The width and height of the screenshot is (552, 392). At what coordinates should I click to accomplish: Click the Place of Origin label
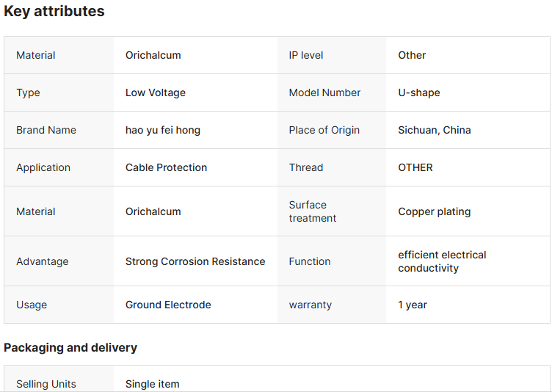point(324,130)
